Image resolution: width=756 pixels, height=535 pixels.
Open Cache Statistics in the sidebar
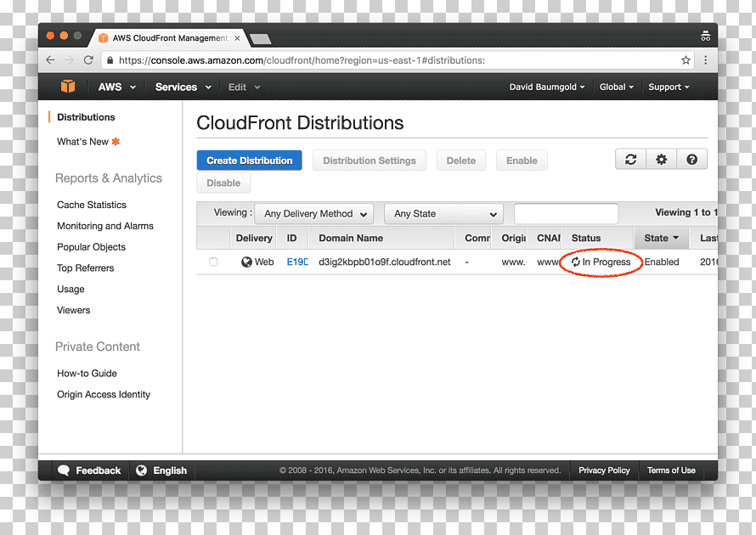tap(92, 205)
